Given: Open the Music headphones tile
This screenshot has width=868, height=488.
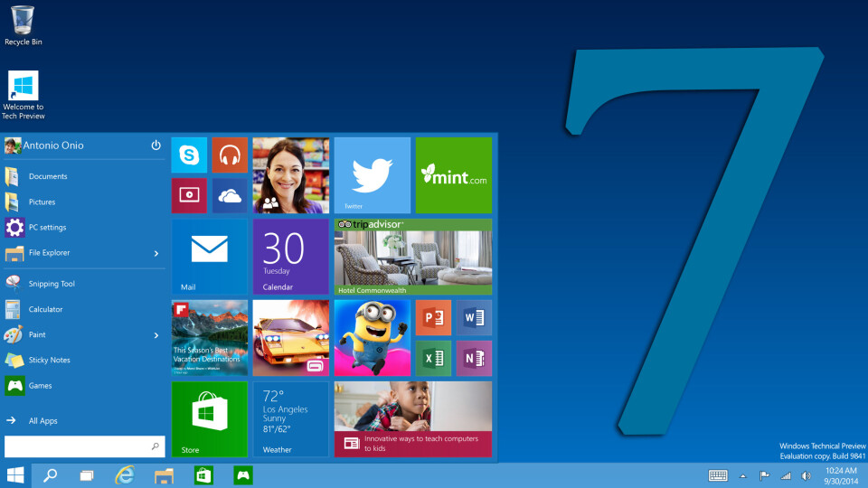Looking at the screenshot, I should [x=230, y=155].
